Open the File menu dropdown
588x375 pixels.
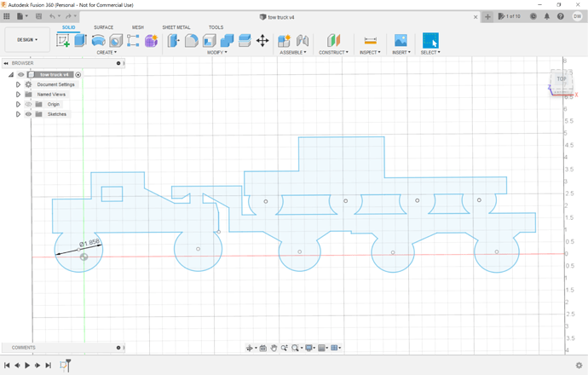22,16
